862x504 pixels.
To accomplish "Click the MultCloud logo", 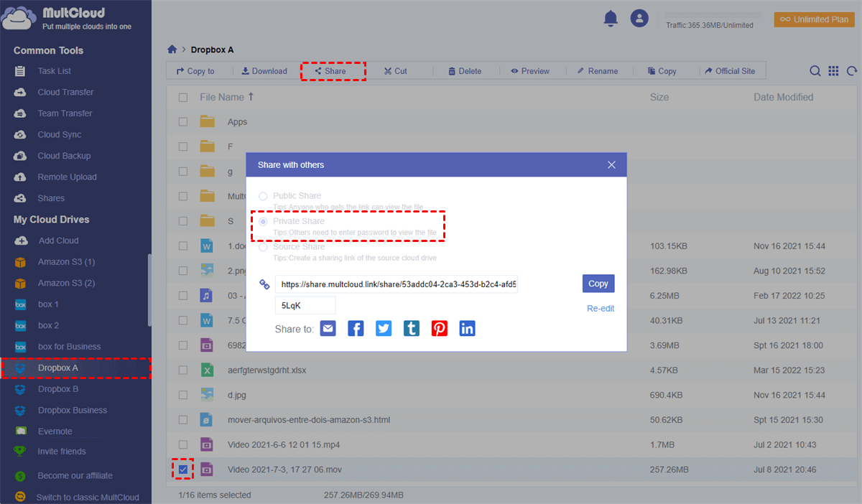I will tap(66, 19).
